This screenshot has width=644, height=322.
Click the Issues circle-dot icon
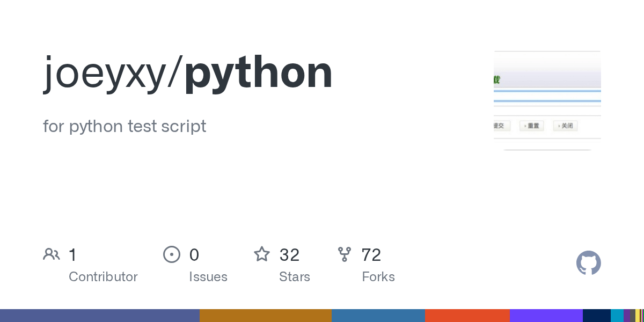(x=172, y=254)
